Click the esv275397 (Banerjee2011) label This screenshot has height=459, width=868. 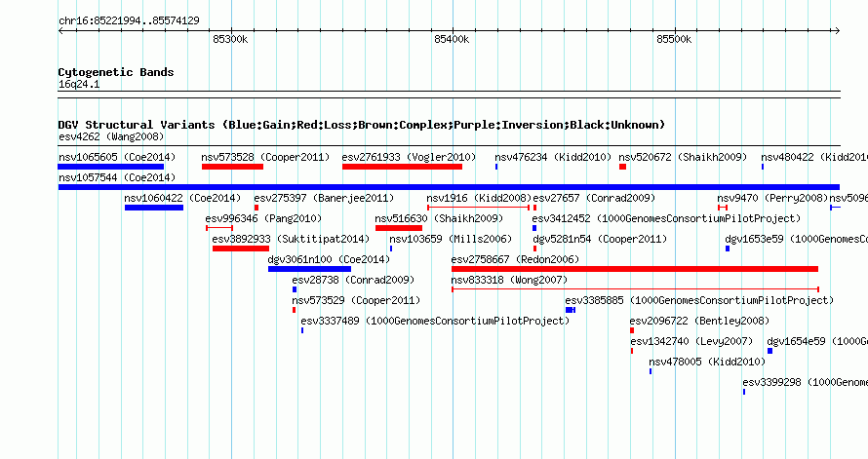[x=324, y=198]
